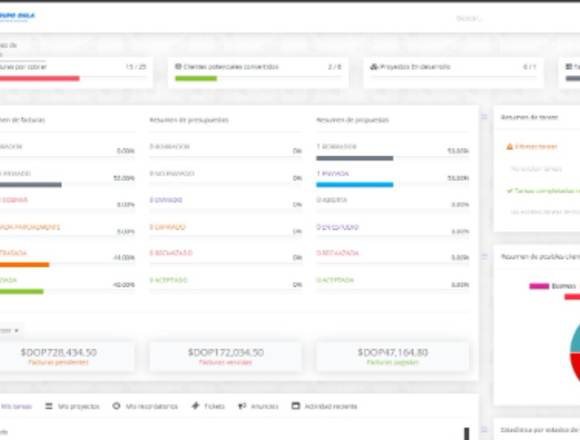580x440 pixels.
Task: Click the Proyectos en desarrollo icon
Action: coord(374,67)
